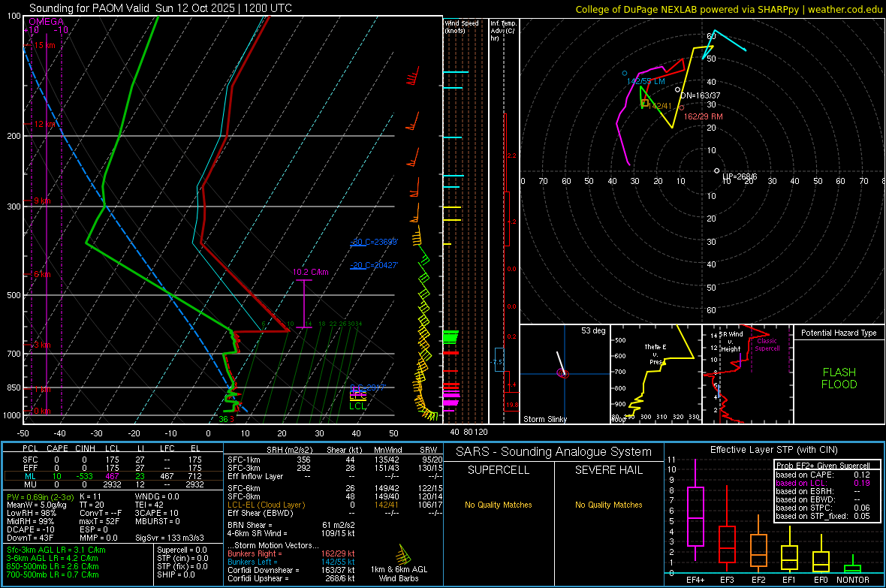This screenshot has width=886, height=588.
Task: Click the FLASH FLOOD hazard text
Action: tap(839, 378)
